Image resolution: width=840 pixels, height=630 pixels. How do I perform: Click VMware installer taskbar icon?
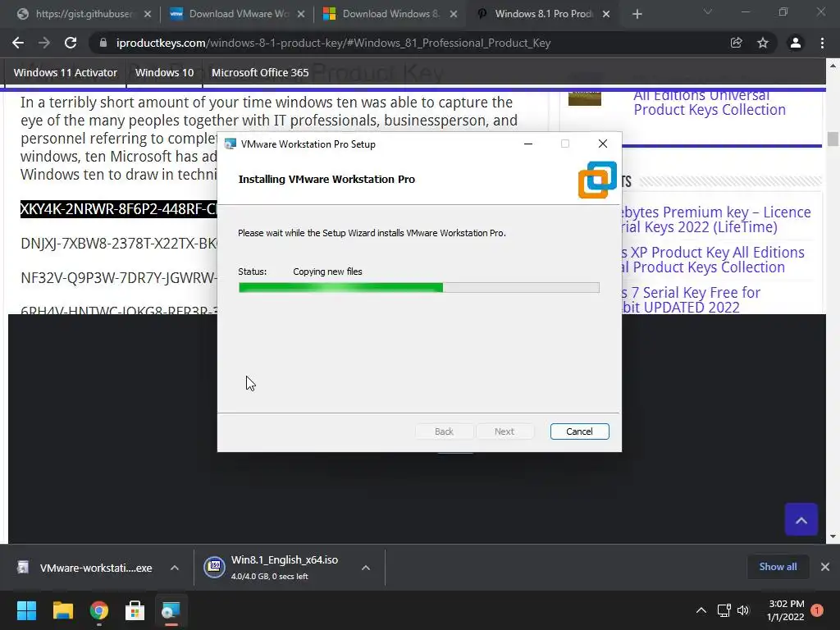171,610
